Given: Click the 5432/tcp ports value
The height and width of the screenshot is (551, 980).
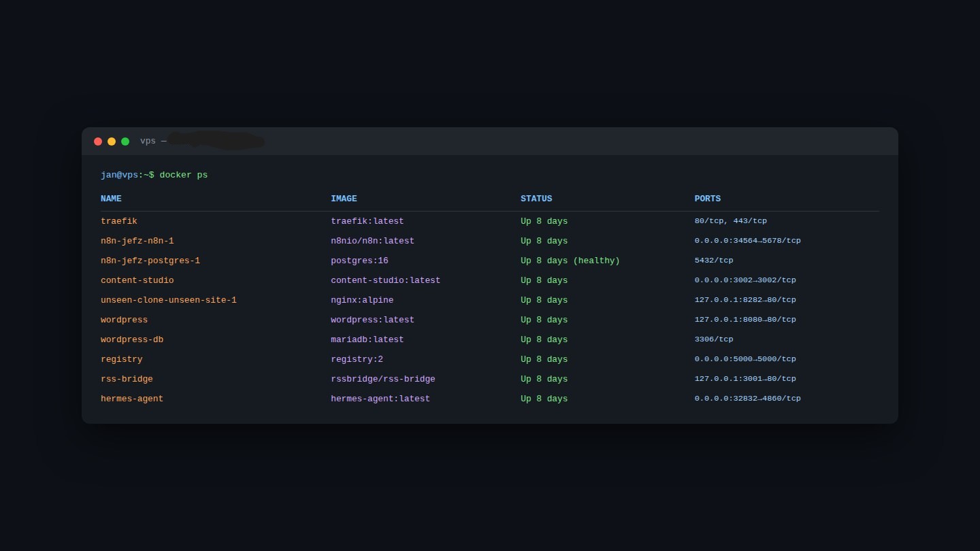Looking at the screenshot, I should click(714, 261).
